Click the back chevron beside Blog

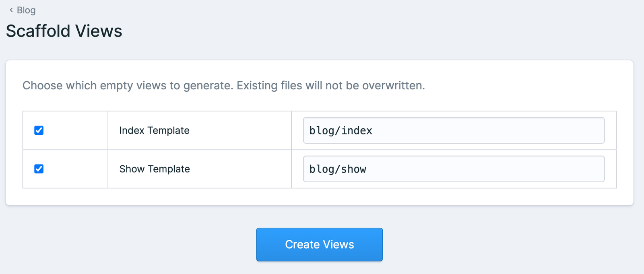pyautogui.click(x=11, y=10)
